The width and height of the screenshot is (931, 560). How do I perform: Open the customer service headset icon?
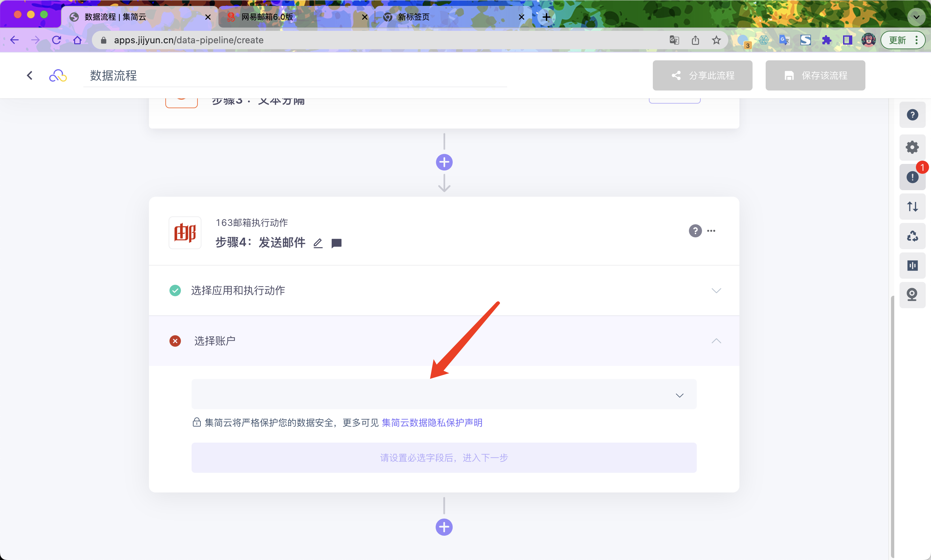(912, 295)
